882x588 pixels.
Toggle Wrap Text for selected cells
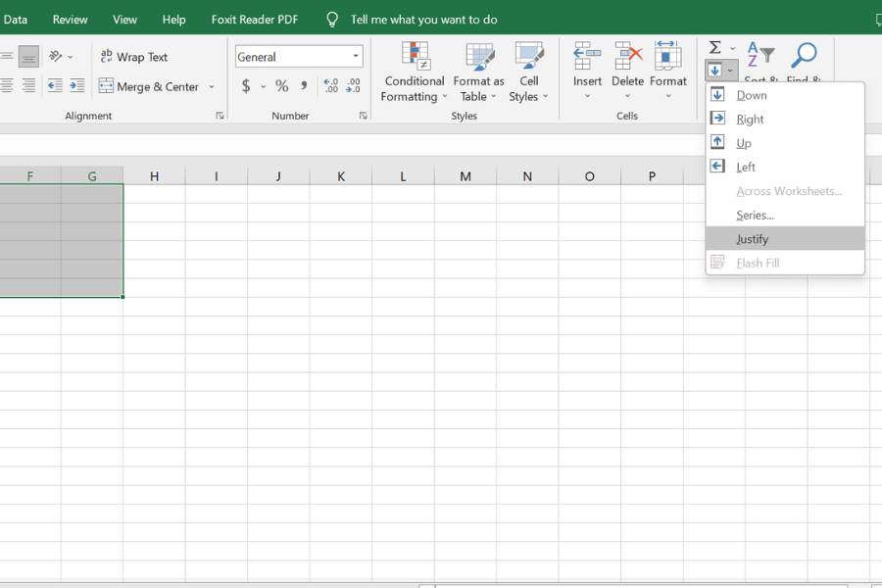[x=134, y=57]
